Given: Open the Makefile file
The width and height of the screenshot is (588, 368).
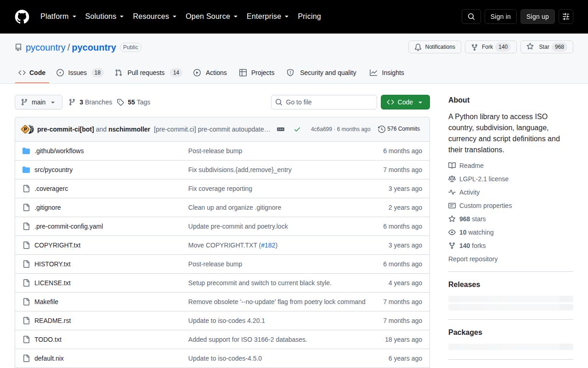Looking at the screenshot, I should (46, 302).
